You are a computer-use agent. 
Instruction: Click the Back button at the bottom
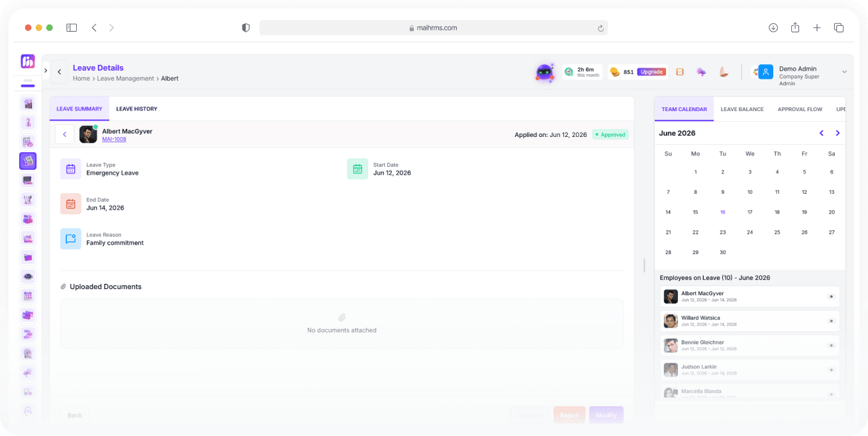click(75, 415)
